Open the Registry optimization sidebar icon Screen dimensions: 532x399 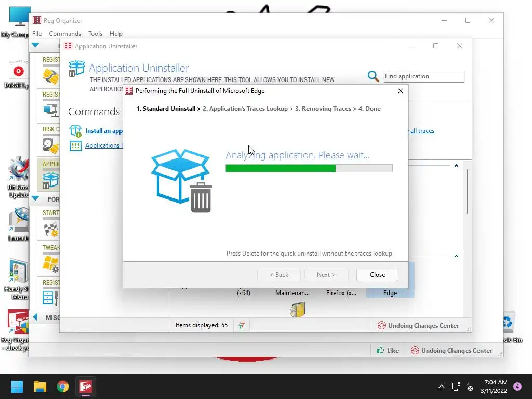point(51,111)
